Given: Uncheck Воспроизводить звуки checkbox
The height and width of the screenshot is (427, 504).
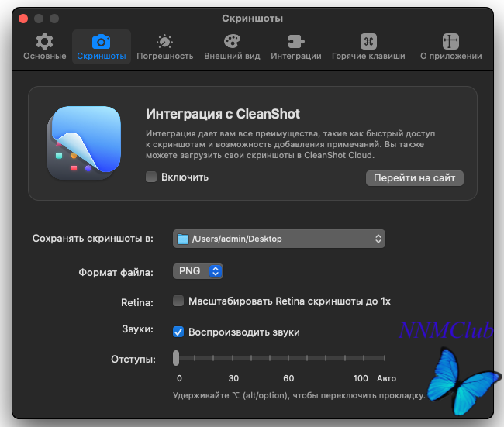Looking at the screenshot, I should click(178, 332).
